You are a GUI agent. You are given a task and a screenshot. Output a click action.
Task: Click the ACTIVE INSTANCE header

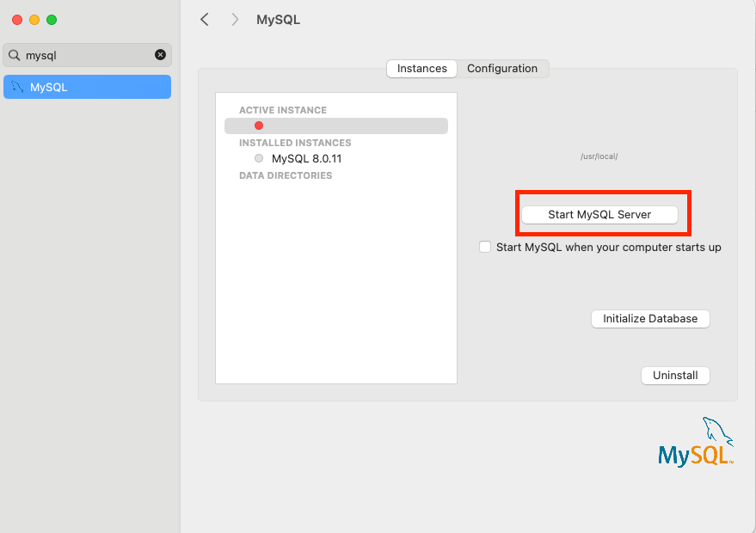(283, 110)
